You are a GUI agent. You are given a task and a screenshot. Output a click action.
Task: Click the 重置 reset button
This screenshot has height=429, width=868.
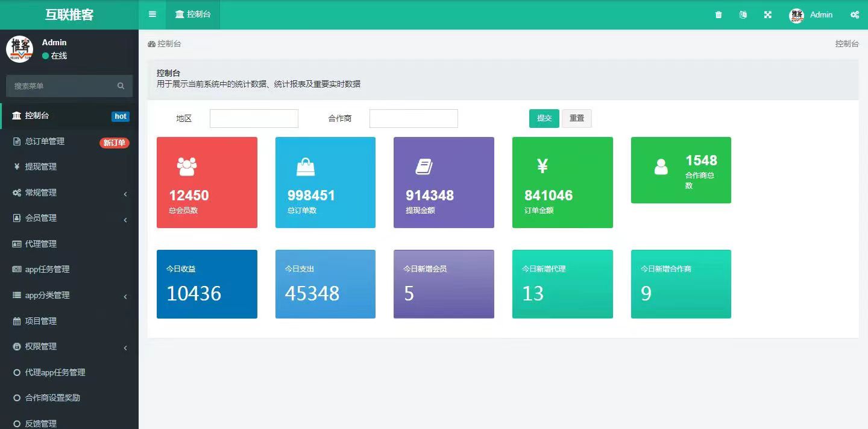click(577, 118)
